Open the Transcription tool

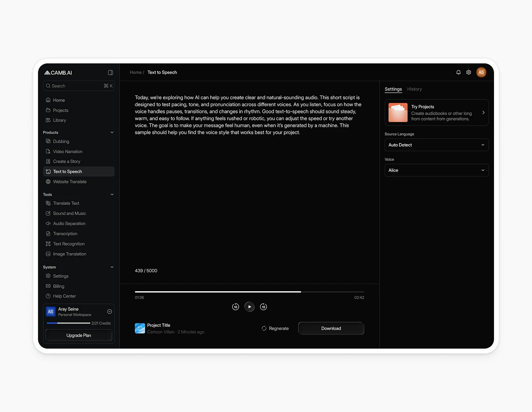pos(65,233)
